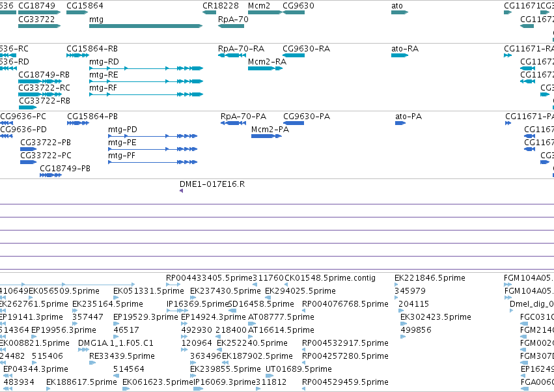Select the SD16458.5prime EST

pyautogui.click(x=232, y=311)
